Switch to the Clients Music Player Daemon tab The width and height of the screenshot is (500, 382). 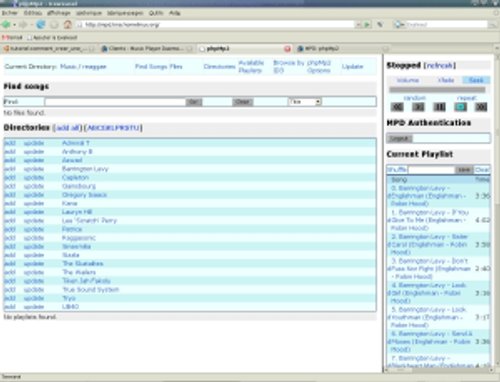[x=147, y=49]
